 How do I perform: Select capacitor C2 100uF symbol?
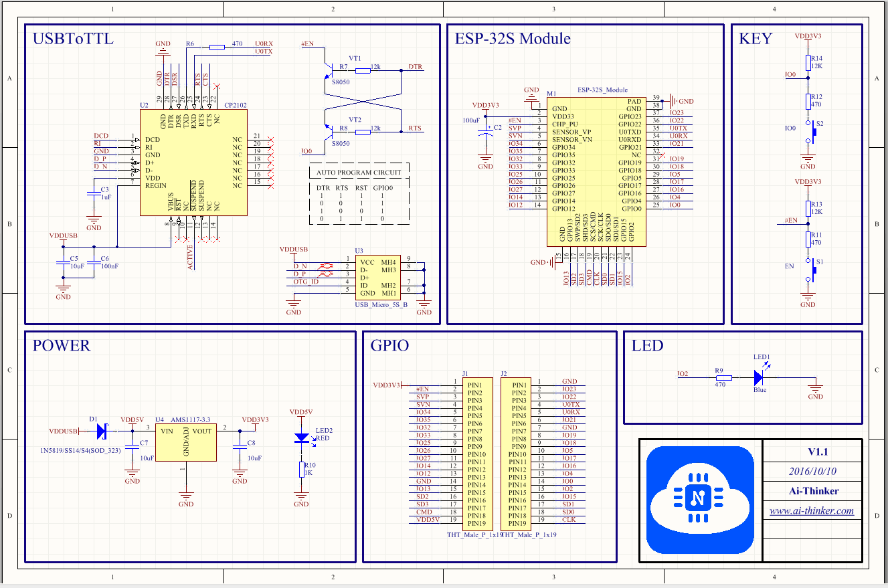pyautogui.click(x=485, y=134)
